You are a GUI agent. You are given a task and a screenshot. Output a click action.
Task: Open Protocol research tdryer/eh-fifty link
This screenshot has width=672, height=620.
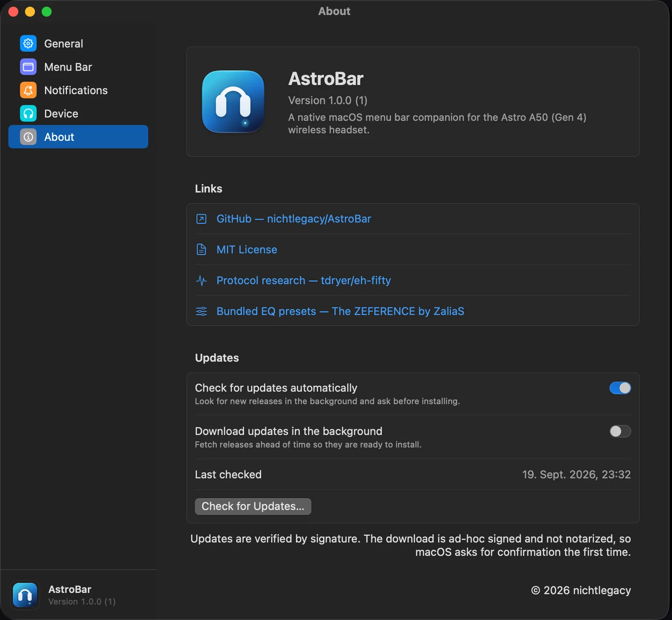point(304,280)
